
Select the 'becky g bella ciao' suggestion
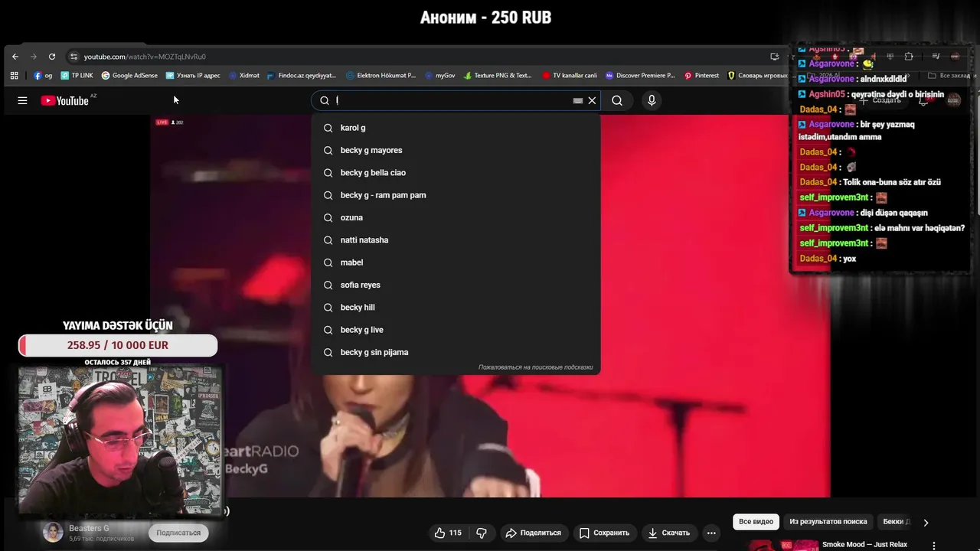[x=456, y=173]
